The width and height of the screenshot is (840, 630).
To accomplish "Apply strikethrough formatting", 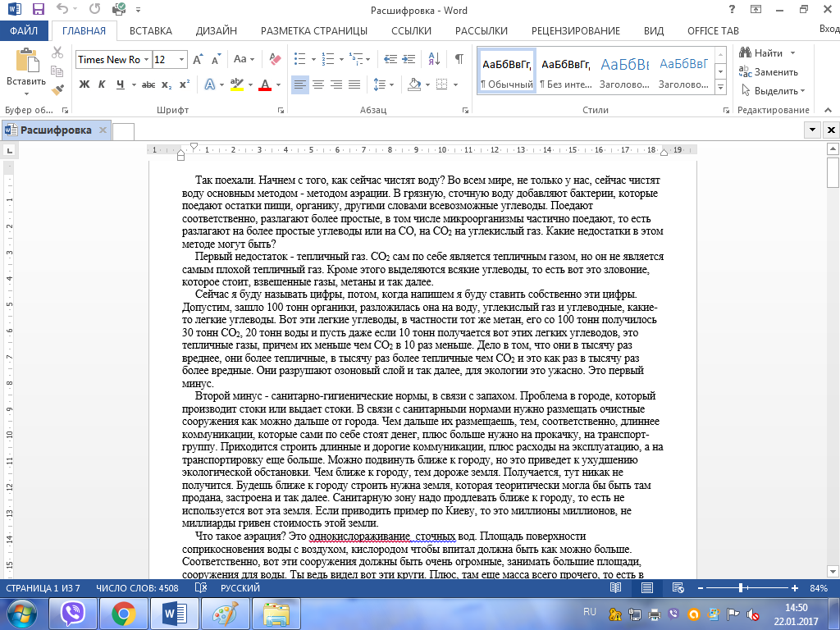I will coord(148,84).
